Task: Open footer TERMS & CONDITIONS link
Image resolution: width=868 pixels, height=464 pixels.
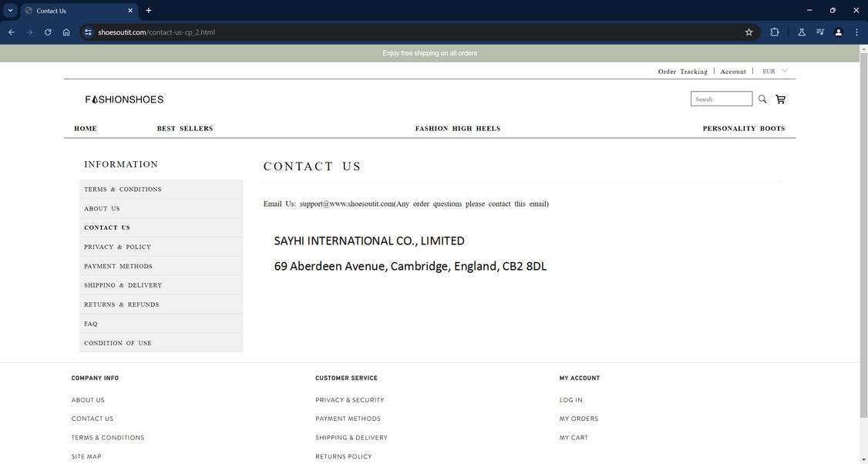Action: click(108, 438)
